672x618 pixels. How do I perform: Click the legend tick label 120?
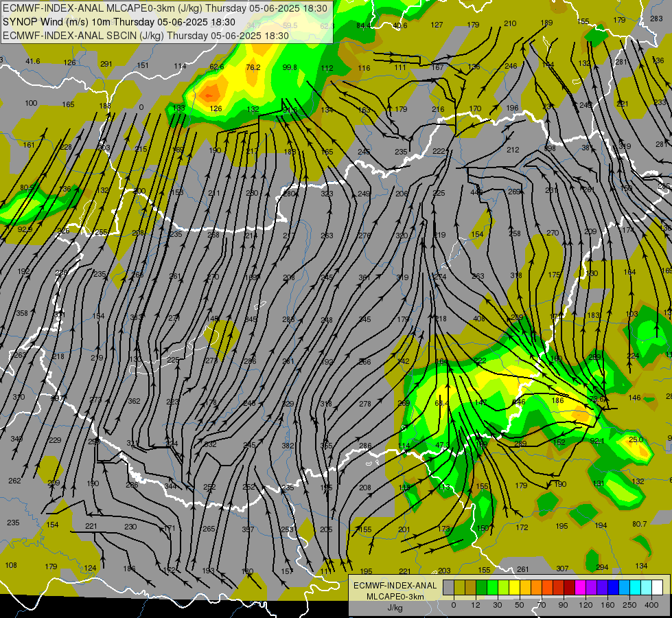pyautogui.click(x=586, y=605)
